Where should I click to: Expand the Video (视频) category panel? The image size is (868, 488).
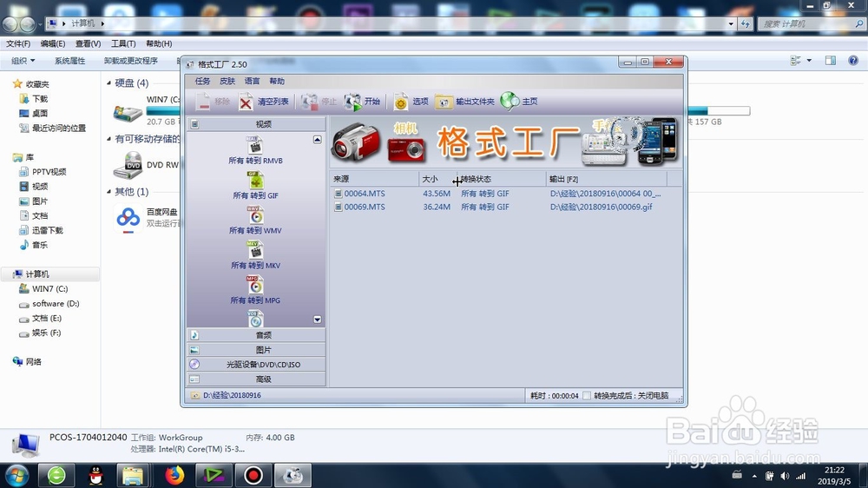point(256,124)
